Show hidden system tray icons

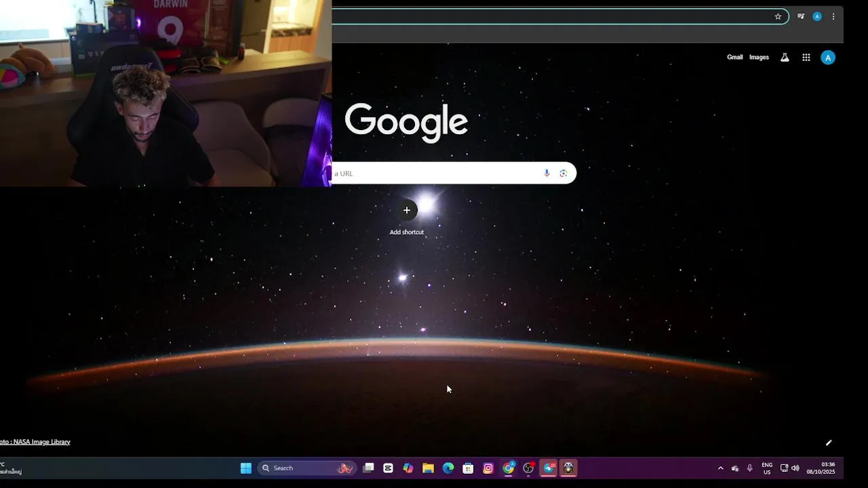pyautogui.click(x=720, y=468)
